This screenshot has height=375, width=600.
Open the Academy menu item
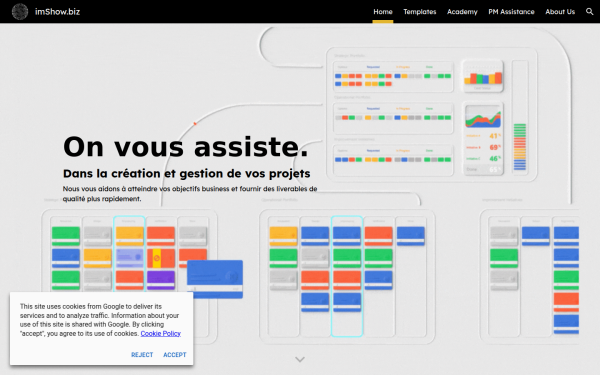click(x=462, y=12)
